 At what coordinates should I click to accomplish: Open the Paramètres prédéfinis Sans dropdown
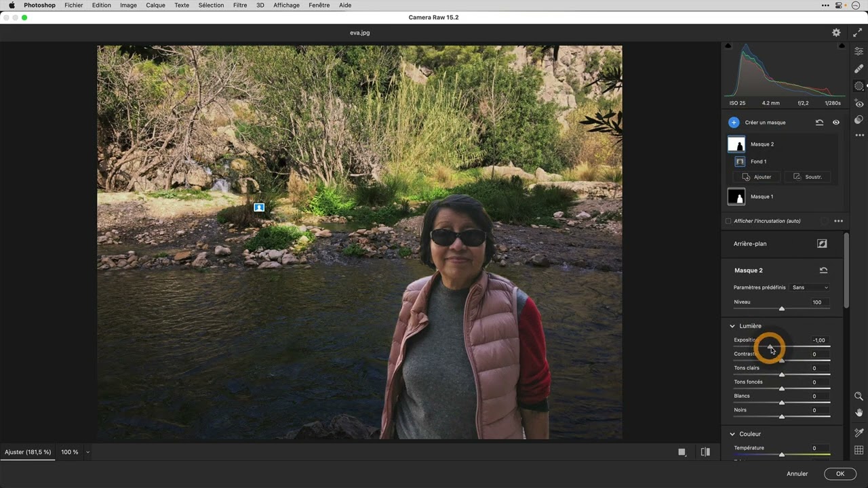coord(810,287)
